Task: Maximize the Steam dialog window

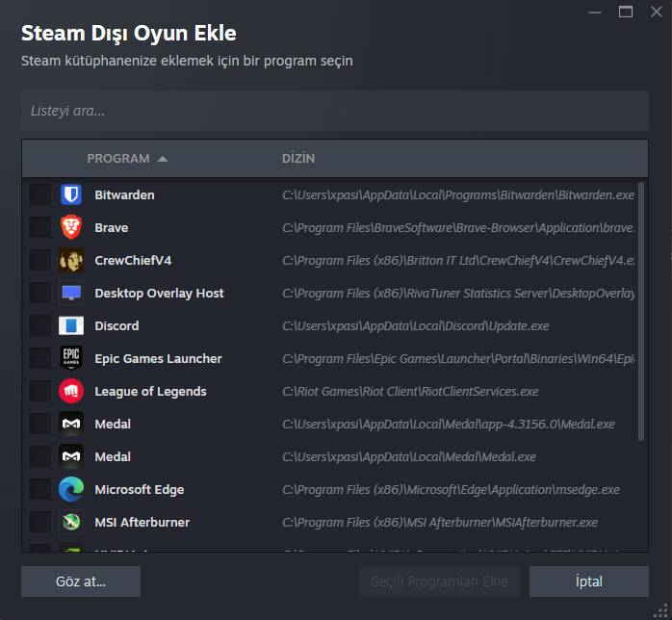Action: coord(625,12)
